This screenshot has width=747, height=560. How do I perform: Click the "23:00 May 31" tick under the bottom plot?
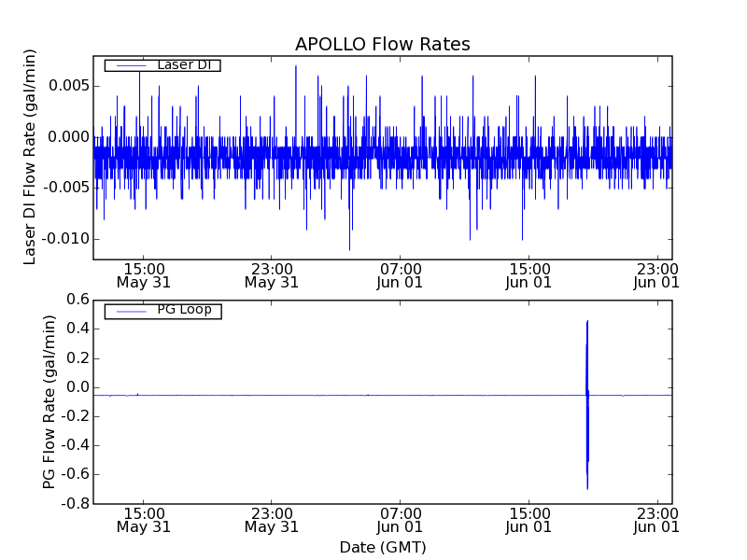pos(272,520)
